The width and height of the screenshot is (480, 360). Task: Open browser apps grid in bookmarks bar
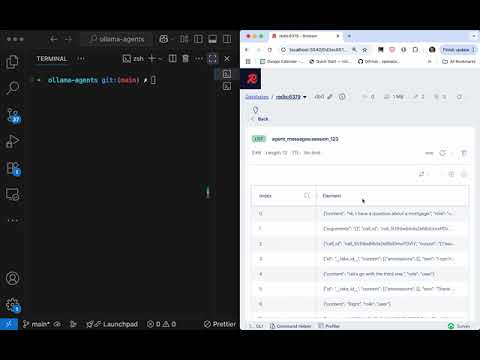(x=248, y=61)
